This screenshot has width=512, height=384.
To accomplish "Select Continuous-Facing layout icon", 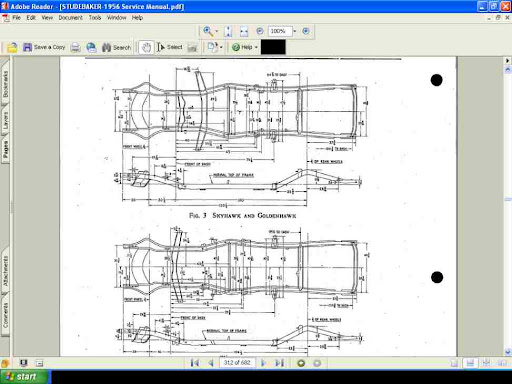I will [x=486, y=363].
